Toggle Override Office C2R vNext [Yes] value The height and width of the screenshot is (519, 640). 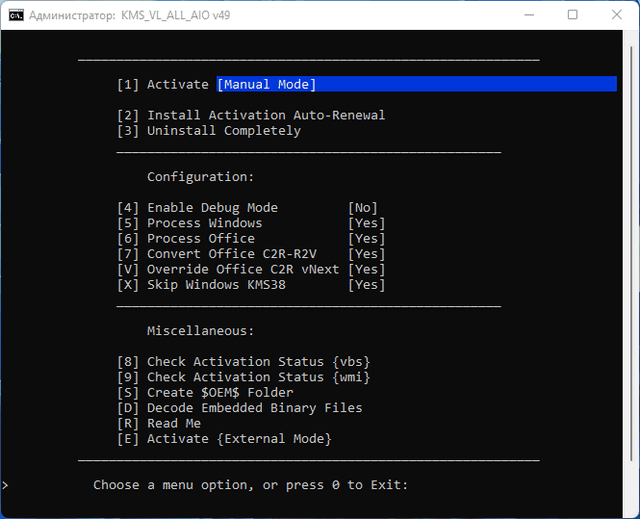[x=366, y=269]
